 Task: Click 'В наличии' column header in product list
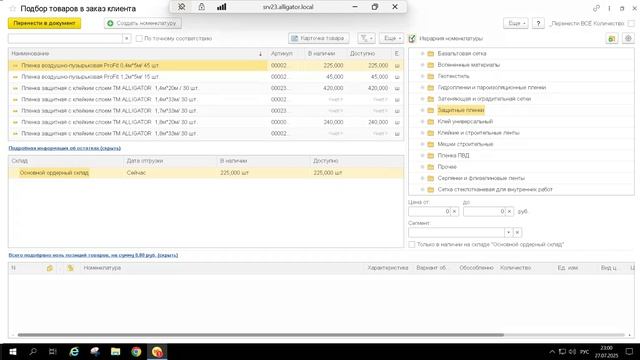click(x=325, y=53)
